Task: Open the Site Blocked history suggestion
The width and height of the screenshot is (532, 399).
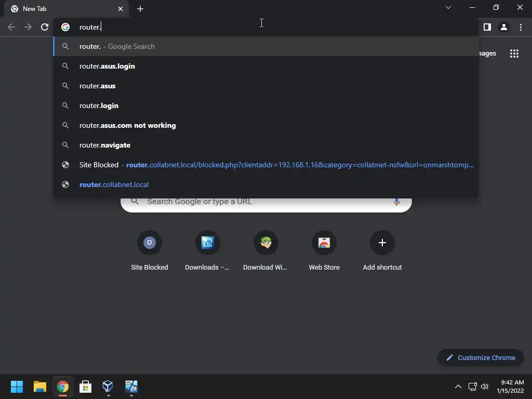Action: [x=266, y=165]
